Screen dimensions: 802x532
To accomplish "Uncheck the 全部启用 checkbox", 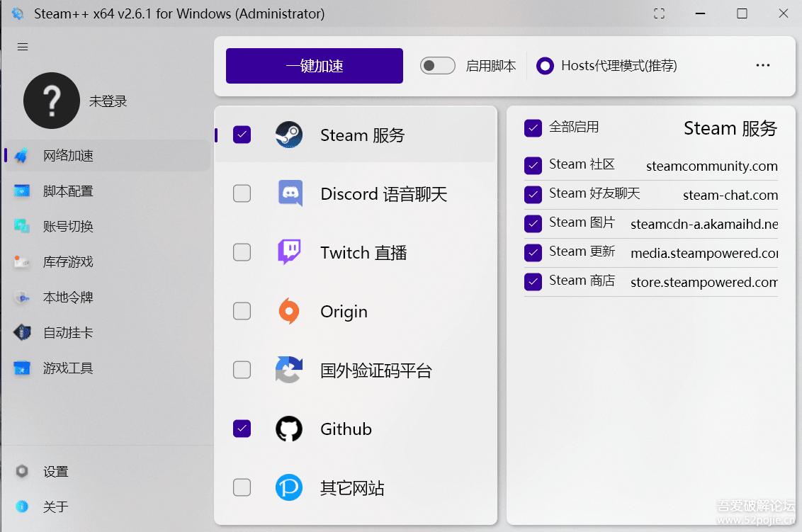I will click(x=533, y=128).
